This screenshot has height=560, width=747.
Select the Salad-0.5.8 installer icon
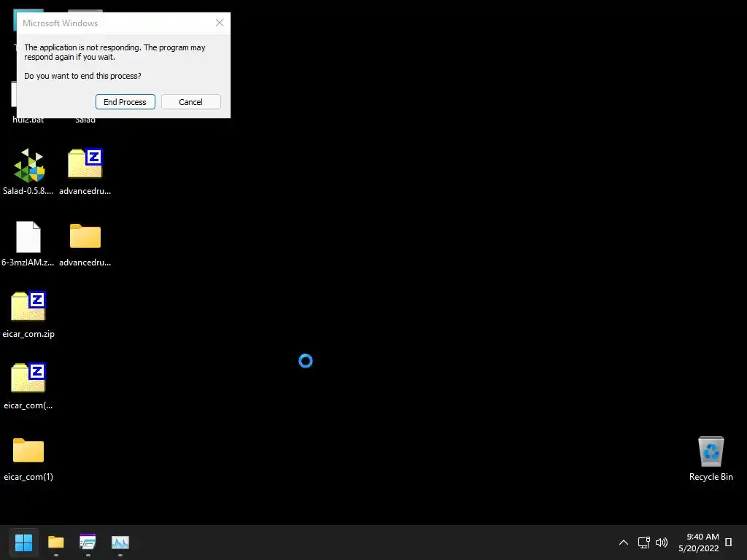pos(28,166)
